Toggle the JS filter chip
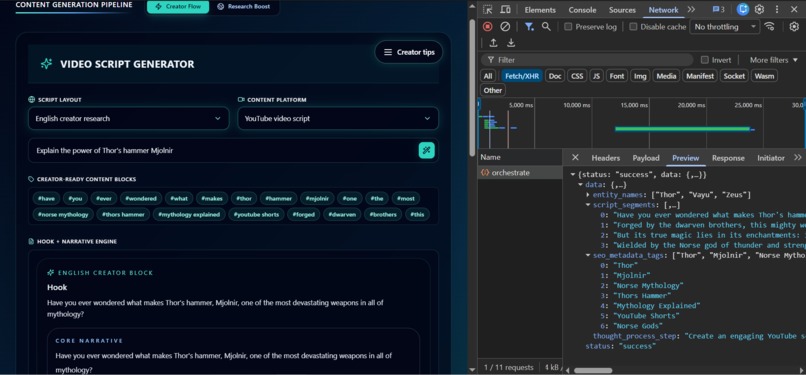This screenshot has height=375, width=806. 596,76
